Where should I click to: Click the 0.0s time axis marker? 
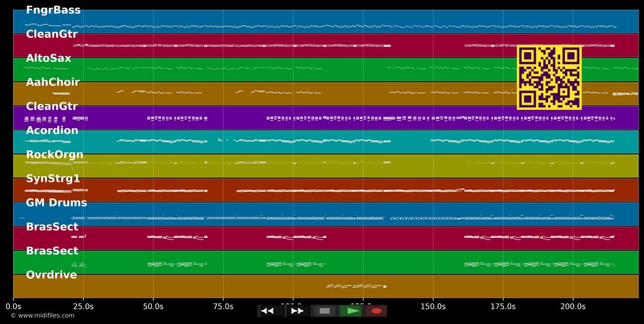pos(13,306)
